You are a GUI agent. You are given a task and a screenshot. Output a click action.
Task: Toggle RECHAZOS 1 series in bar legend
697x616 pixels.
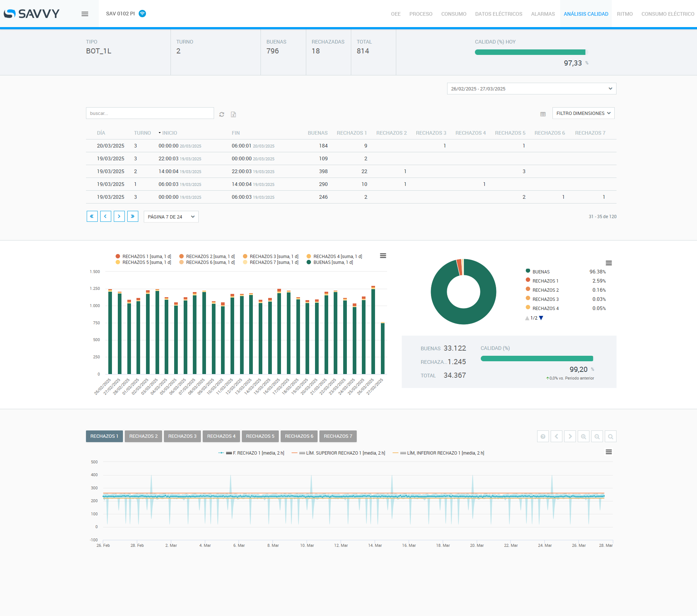click(146, 257)
